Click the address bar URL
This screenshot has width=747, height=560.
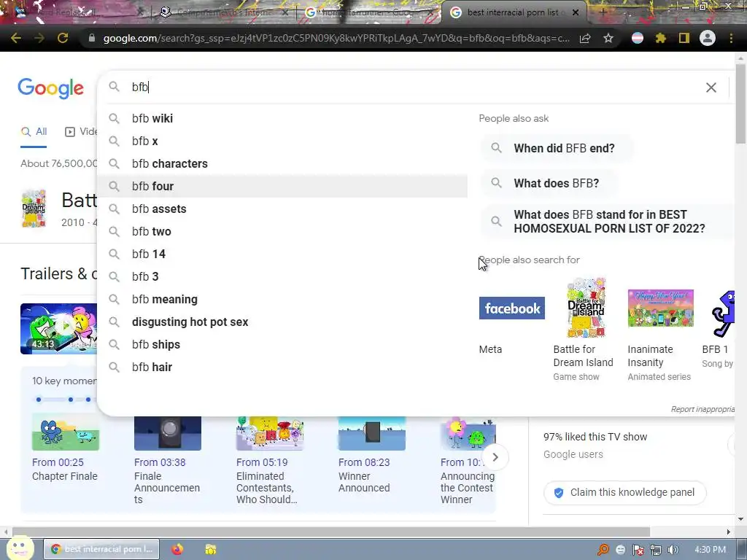pos(336,38)
